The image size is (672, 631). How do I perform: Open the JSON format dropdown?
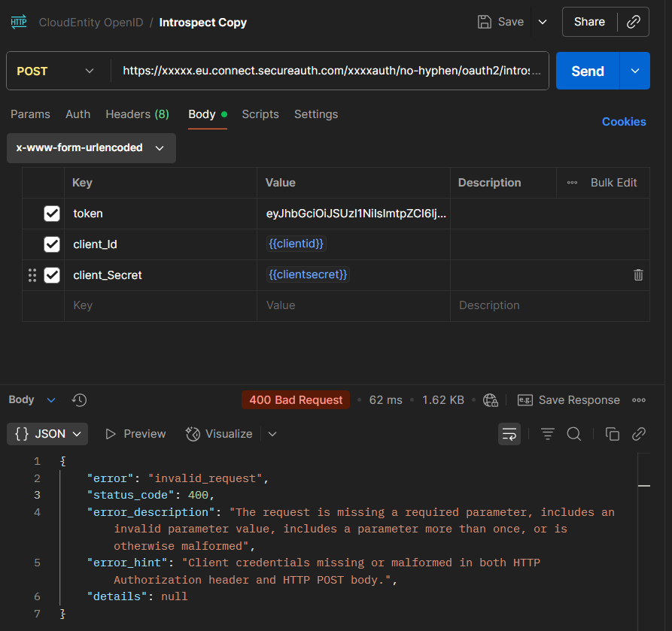click(x=47, y=434)
